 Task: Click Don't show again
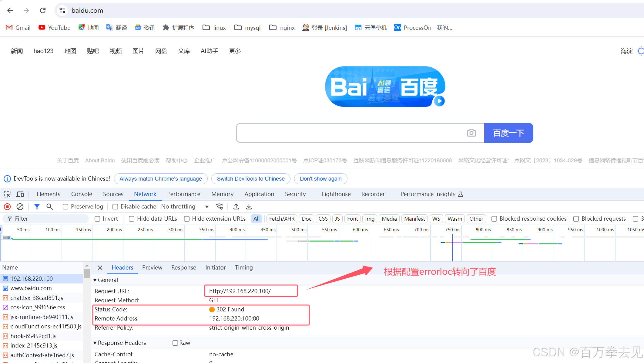[321, 179]
